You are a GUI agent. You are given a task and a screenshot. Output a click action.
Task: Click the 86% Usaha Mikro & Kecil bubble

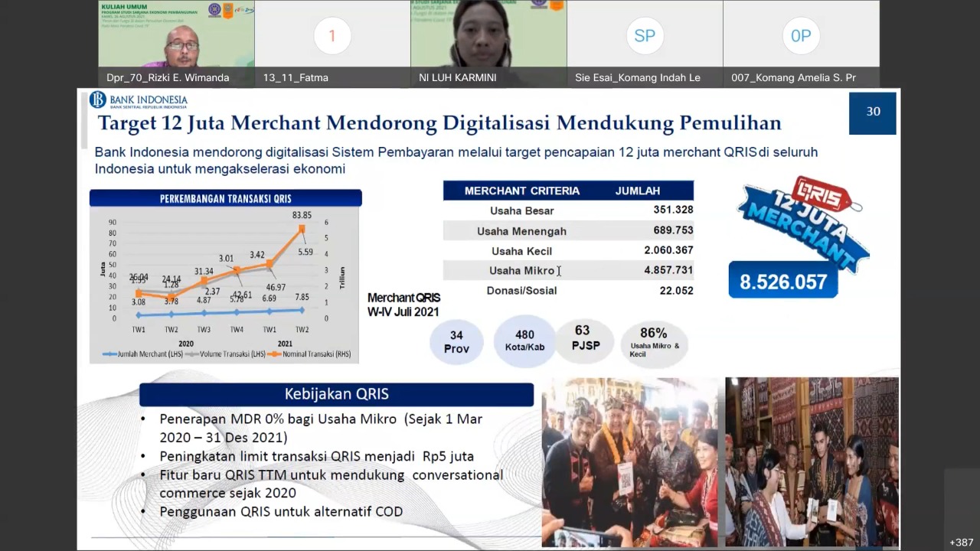pos(653,341)
